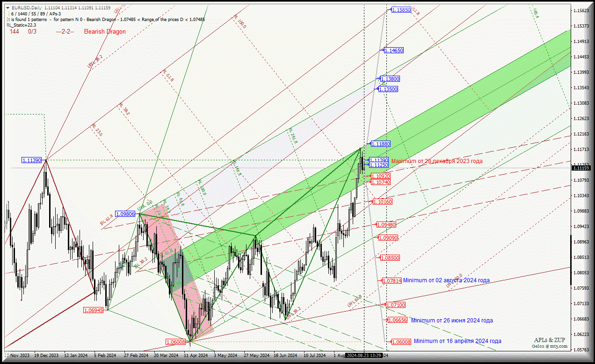Screen dimensions: 595x364
Task: Click the 1.09480 red price label
Action: [386, 225]
